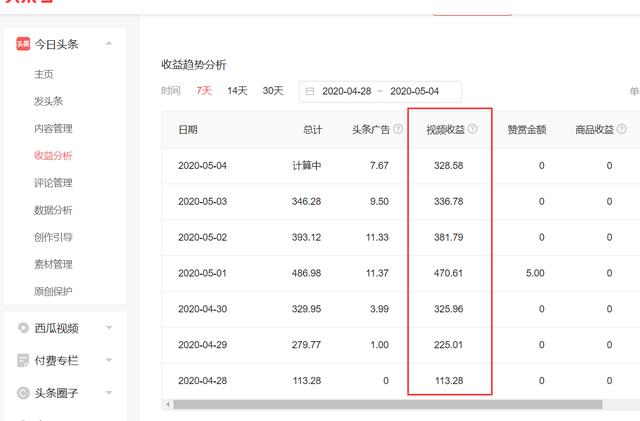Select the 收益分析 menu item
The image size is (640, 421).
tap(53, 156)
